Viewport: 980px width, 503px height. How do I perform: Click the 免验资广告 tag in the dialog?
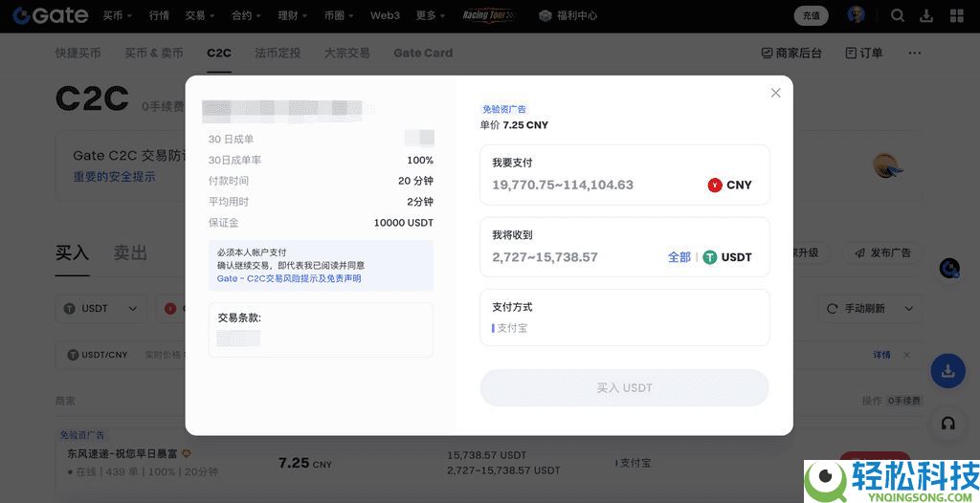[x=504, y=109]
